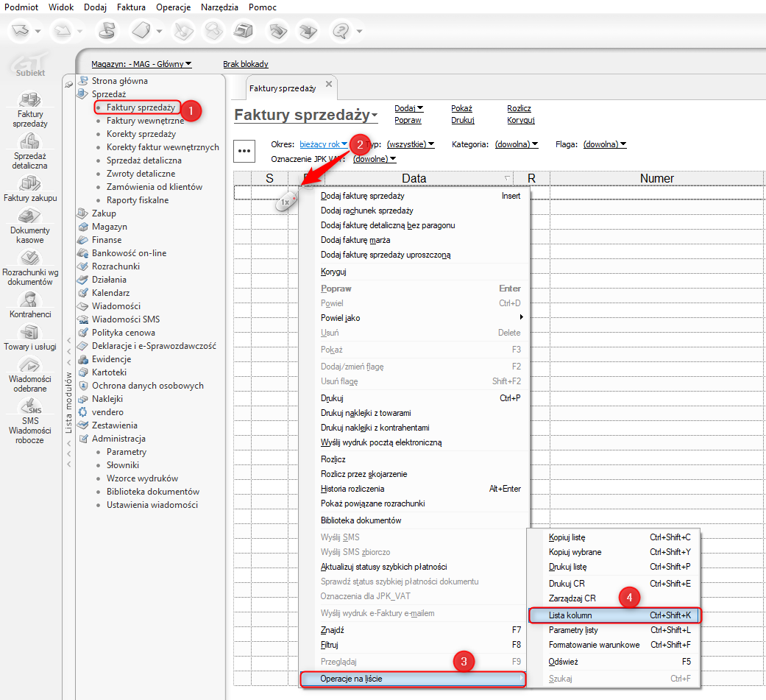This screenshot has height=700, width=766.
Task: Click the Brak blokady link
Action: 245,64
